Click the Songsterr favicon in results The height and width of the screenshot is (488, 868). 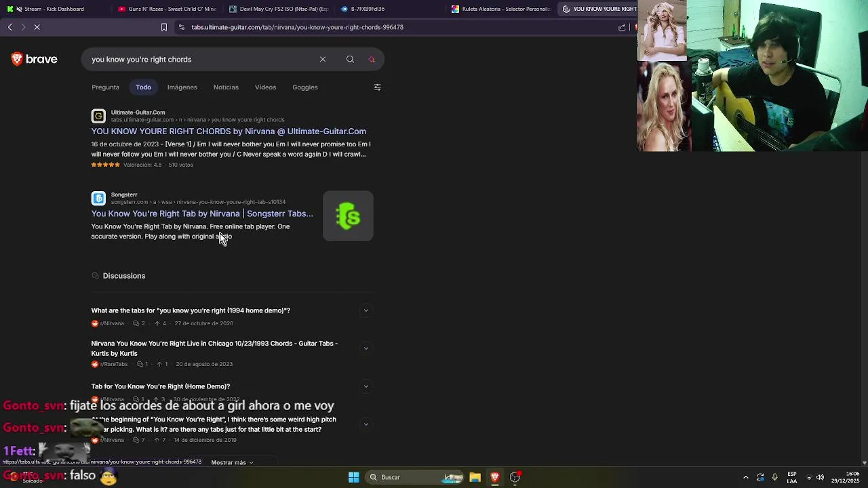click(98, 198)
